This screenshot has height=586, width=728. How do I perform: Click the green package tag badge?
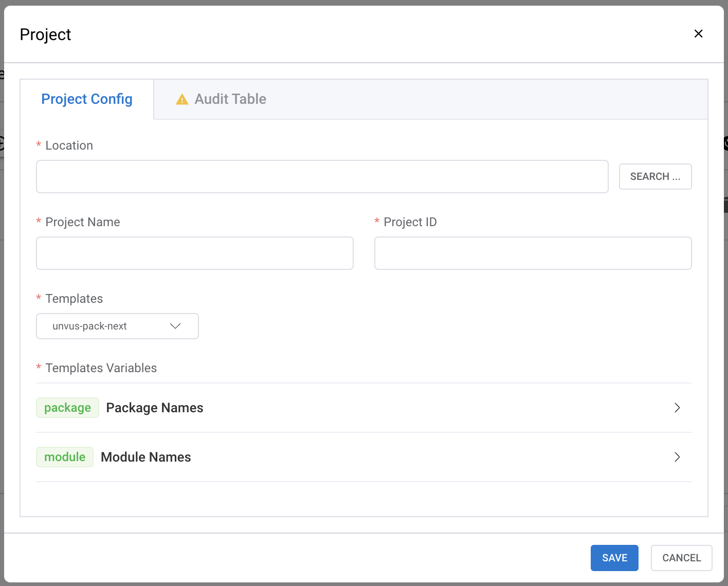pyautogui.click(x=67, y=408)
